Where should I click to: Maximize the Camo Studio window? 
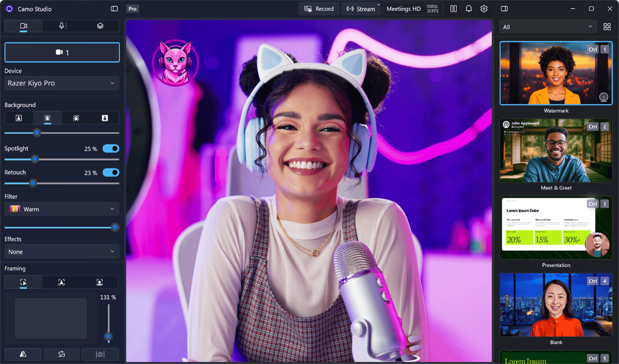591,9
